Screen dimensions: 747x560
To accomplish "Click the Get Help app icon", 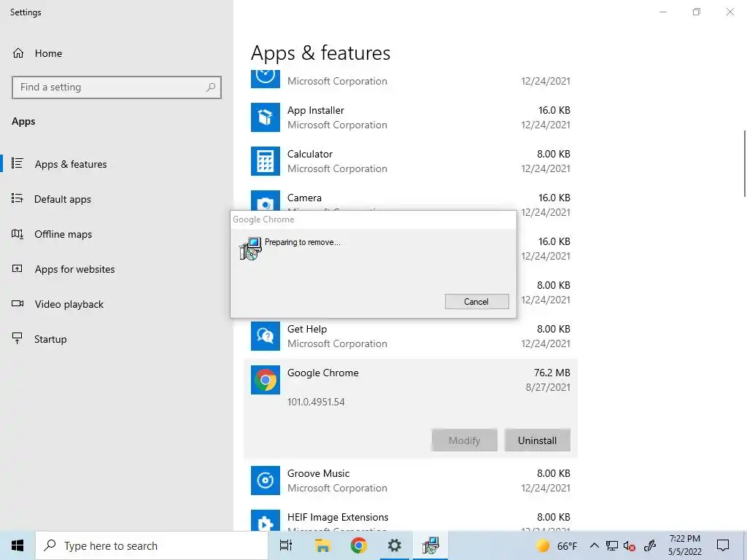I will pyautogui.click(x=266, y=336).
